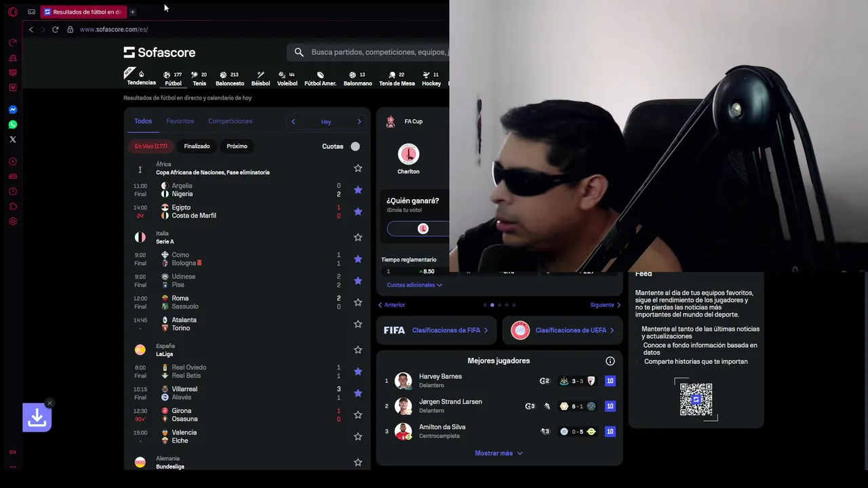This screenshot has width=868, height=488.
Task: Select the second carousel dot indicator
Action: click(492, 305)
